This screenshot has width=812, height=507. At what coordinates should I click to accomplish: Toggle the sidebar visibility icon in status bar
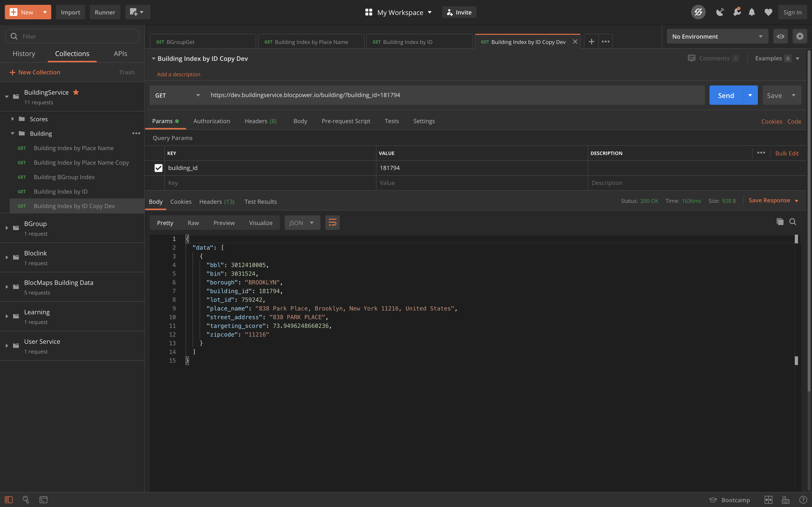pyautogui.click(x=9, y=500)
